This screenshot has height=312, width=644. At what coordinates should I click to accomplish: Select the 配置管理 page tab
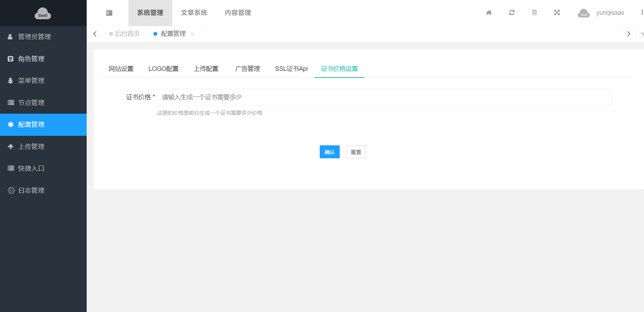click(173, 34)
